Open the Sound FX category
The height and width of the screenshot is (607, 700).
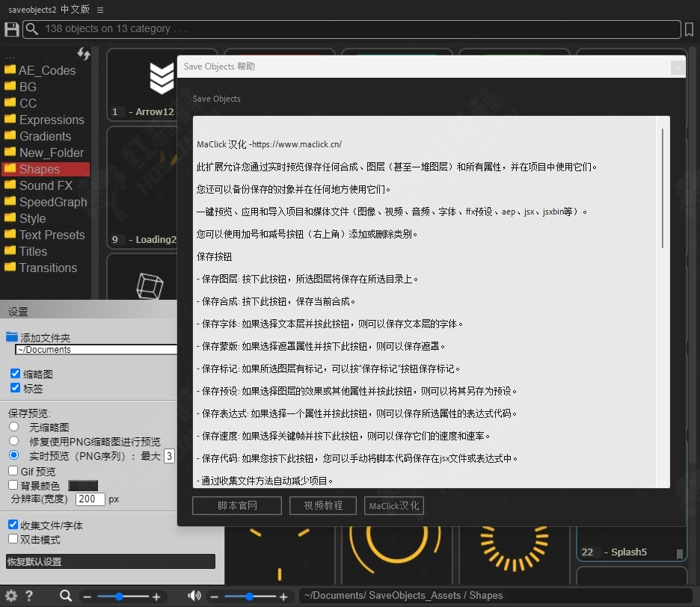coord(46,185)
